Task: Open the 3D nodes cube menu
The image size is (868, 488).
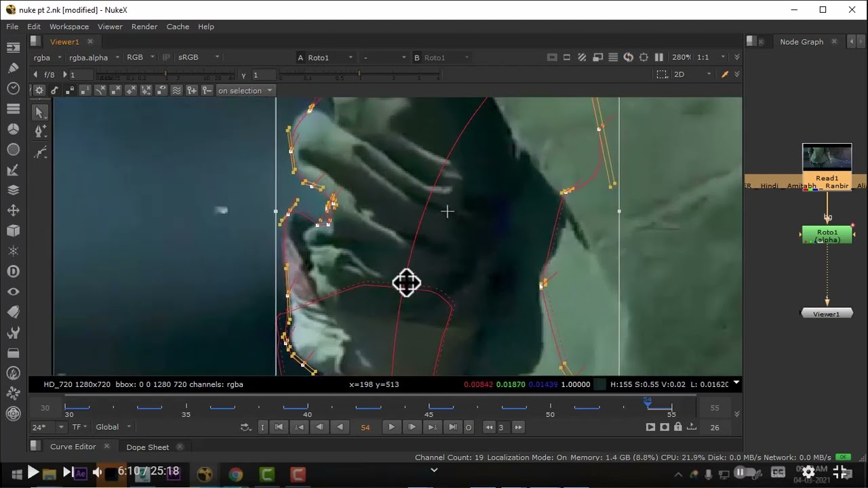Action: point(13,230)
